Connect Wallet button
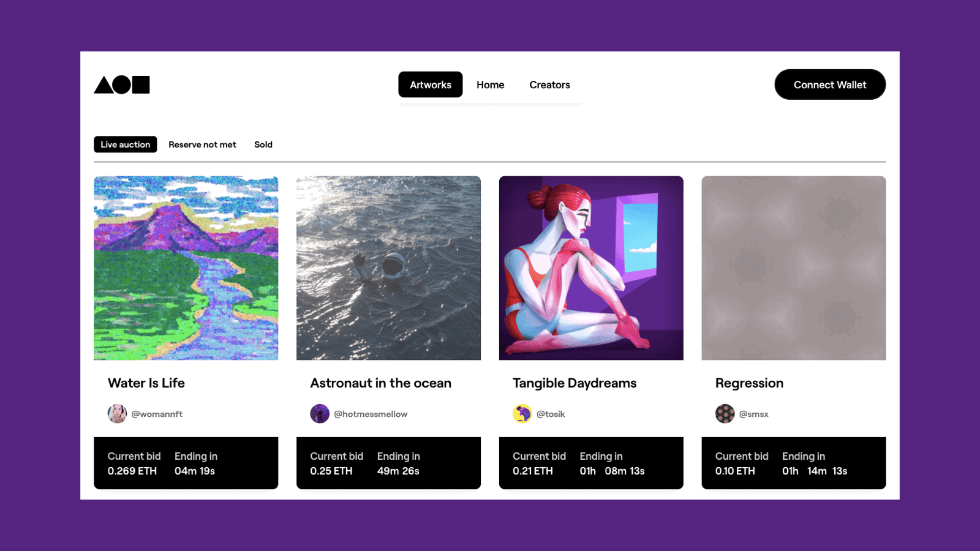Viewport: 980px width, 551px height. pos(830,84)
